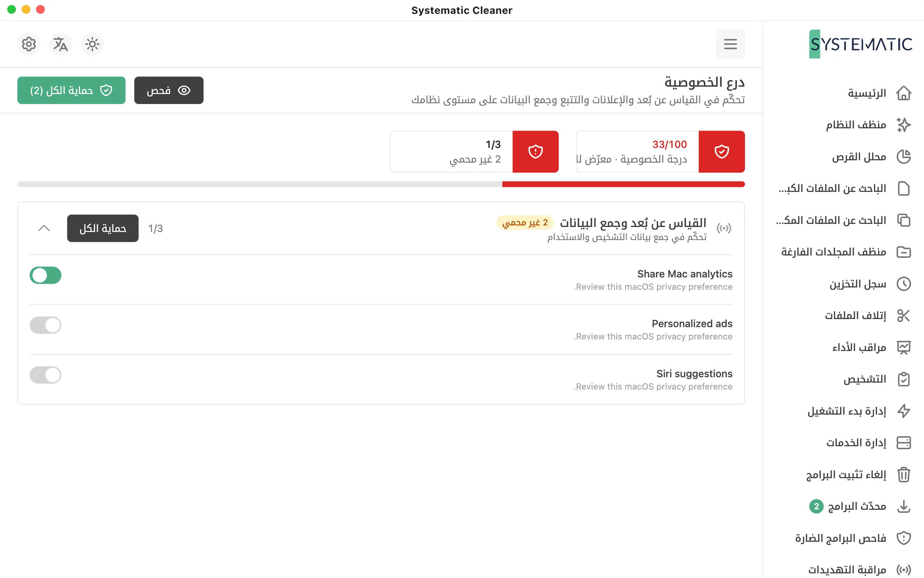Viewport: 924px width, 578px height.
Task: Open the settings gear icon
Action: pos(29,44)
